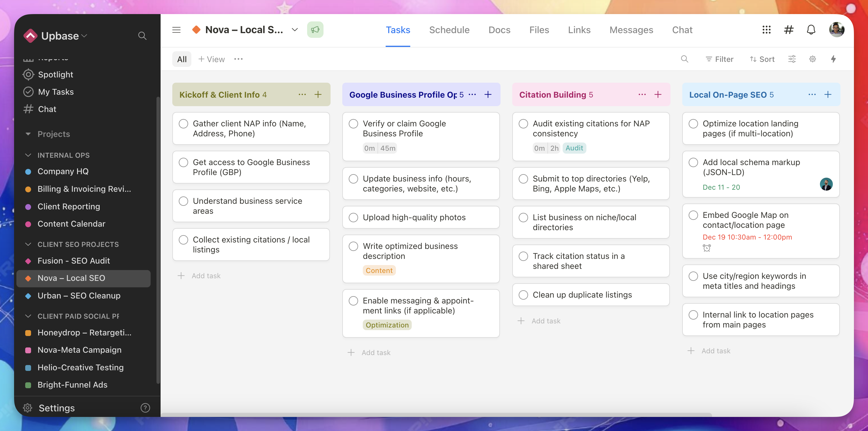This screenshot has width=868, height=431.
Task: Complete 'Understand business service areas' task
Action: pos(183,201)
